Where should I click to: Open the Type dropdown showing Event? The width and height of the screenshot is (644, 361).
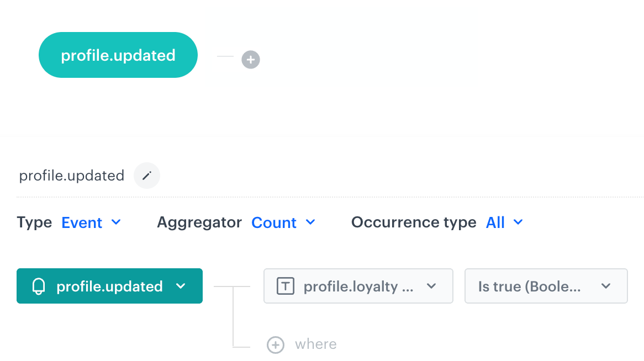(x=82, y=222)
